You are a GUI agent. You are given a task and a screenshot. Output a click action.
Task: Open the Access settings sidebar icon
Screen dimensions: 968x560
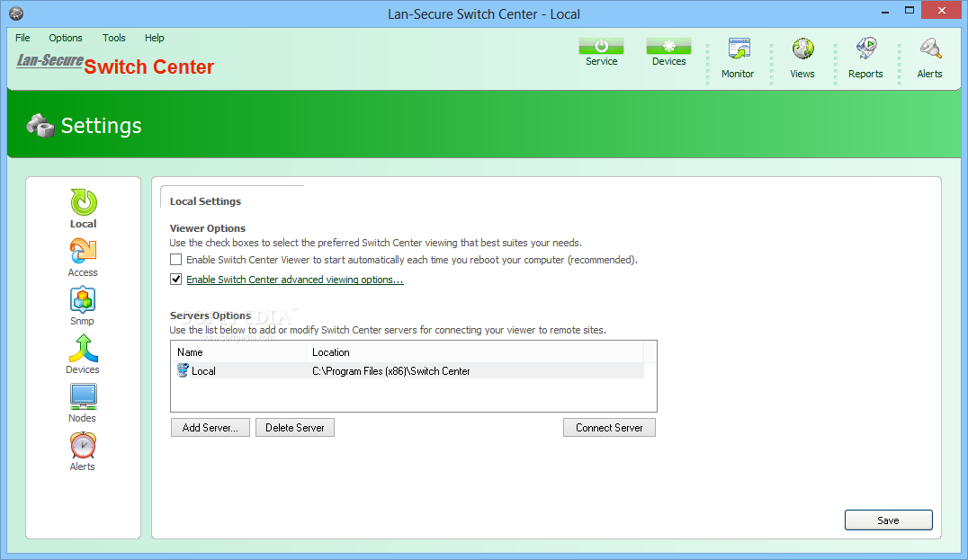(83, 251)
